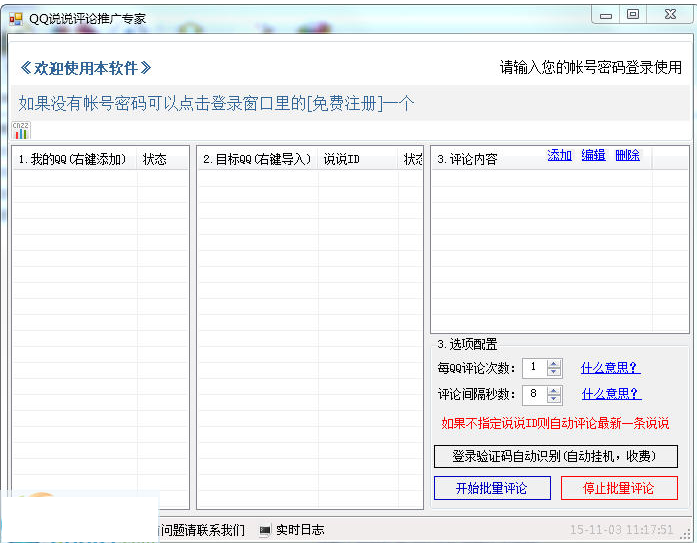Click the 实时日志 monitor icon
The image size is (697, 543).
[265, 530]
